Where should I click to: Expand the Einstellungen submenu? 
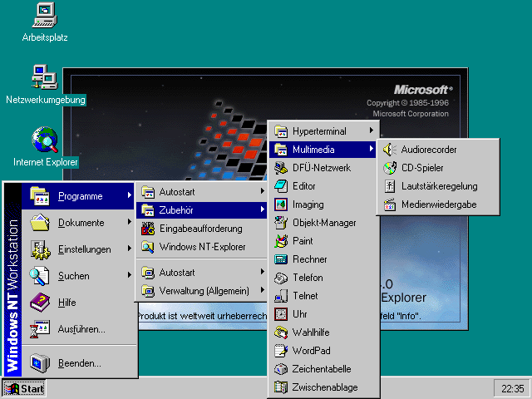(x=81, y=249)
